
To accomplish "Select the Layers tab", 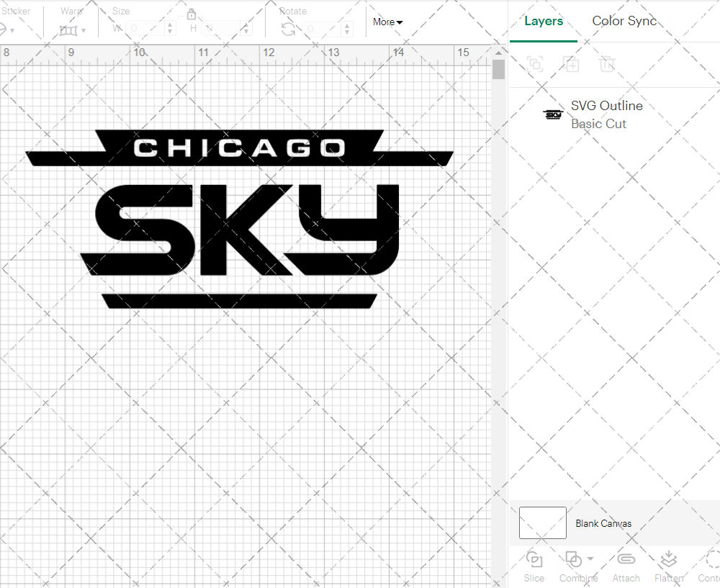I will tap(544, 21).
